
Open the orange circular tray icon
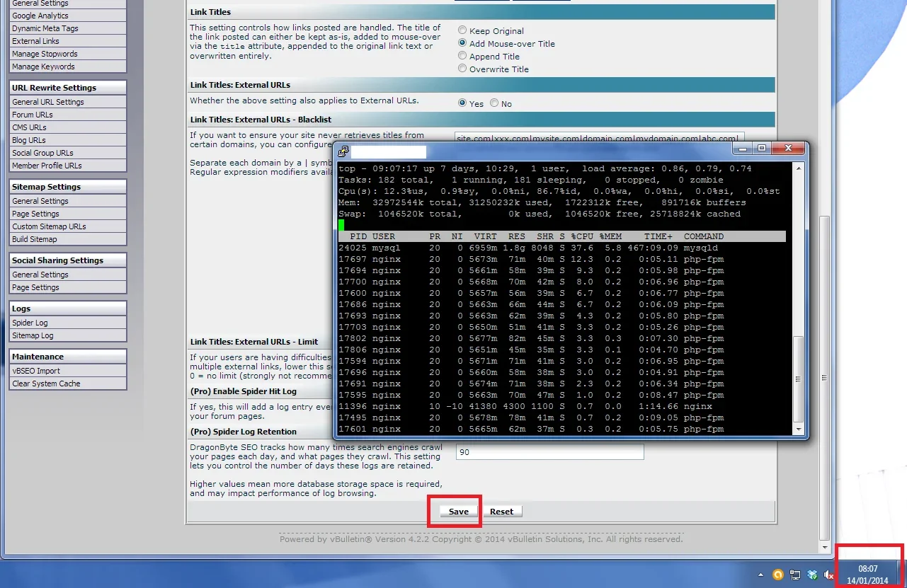point(777,575)
